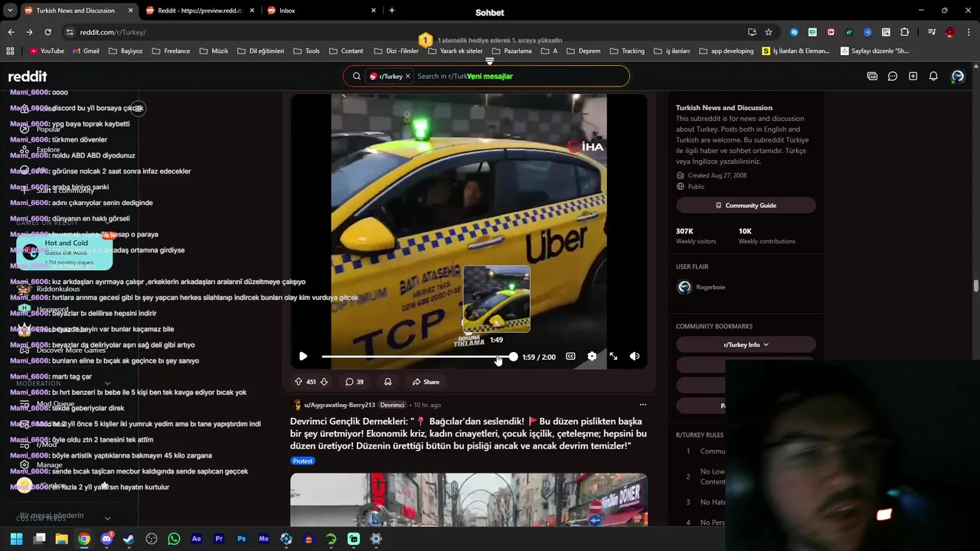Seek on the video progress bar
The width and height of the screenshot is (980, 551).
417,357
